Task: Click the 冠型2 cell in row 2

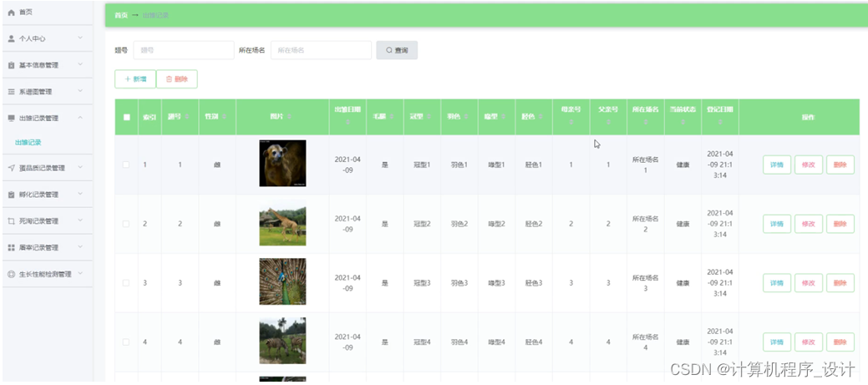Action: click(x=422, y=224)
